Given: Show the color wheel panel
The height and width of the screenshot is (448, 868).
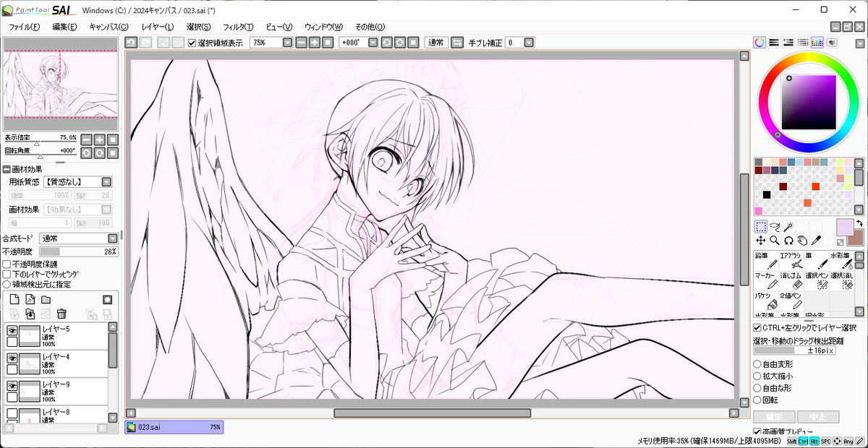Looking at the screenshot, I should [759, 43].
